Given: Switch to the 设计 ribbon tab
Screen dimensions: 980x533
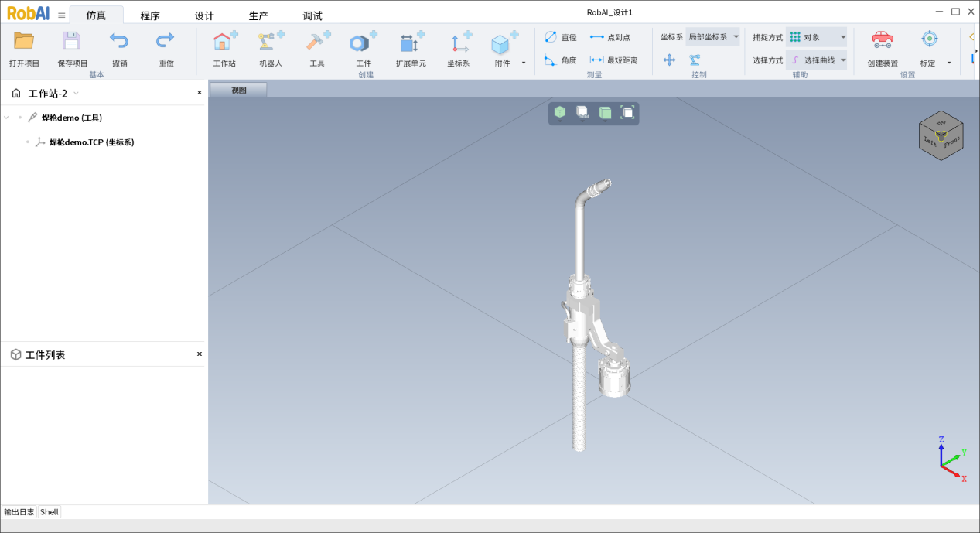Looking at the screenshot, I should (204, 15).
